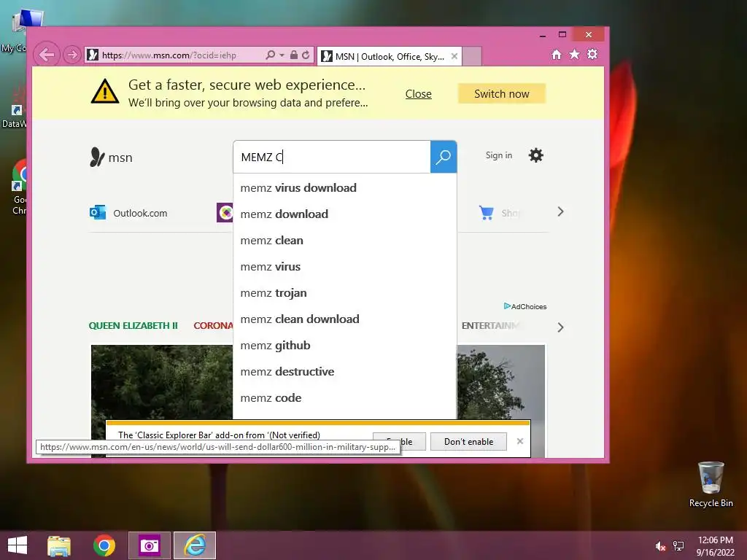Open favorites with the star icon
This screenshot has height=560, width=747.
575,54
